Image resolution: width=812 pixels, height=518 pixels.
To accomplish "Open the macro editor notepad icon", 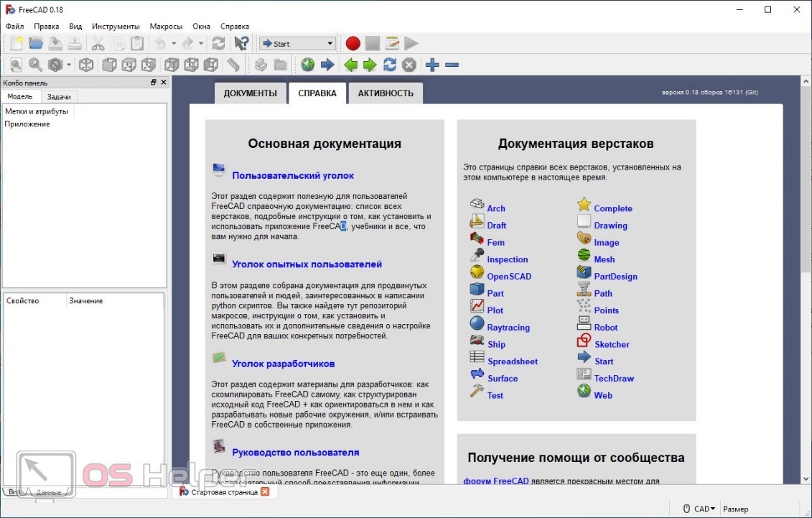I will click(392, 44).
